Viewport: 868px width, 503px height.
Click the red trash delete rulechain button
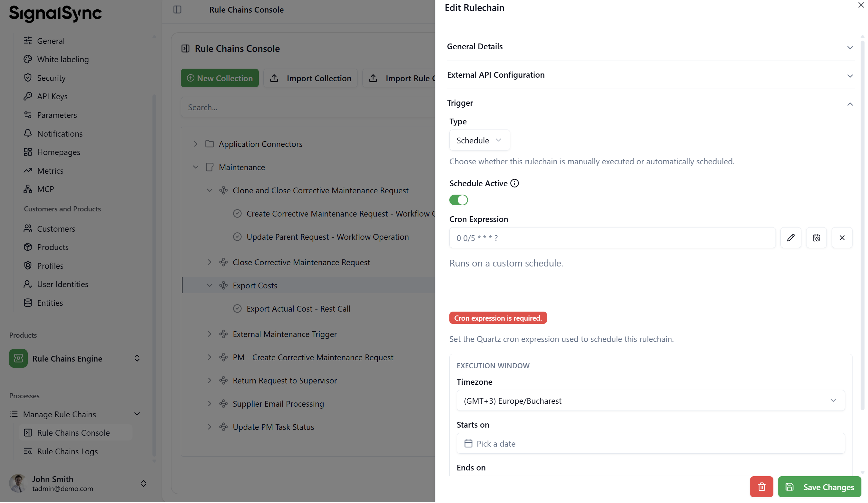tap(761, 487)
